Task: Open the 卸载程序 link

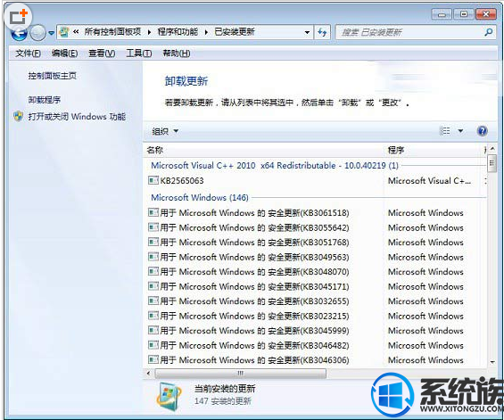Action: point(44,100)
